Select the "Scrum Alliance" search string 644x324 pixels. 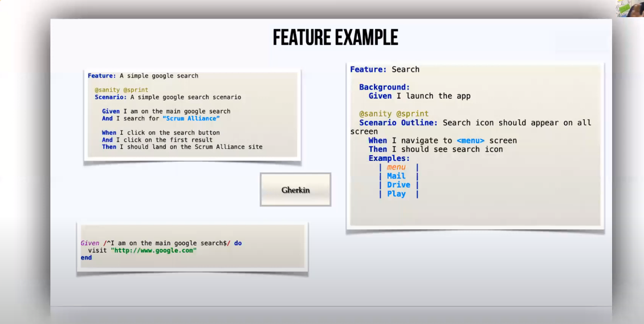(x=191, y=119)
